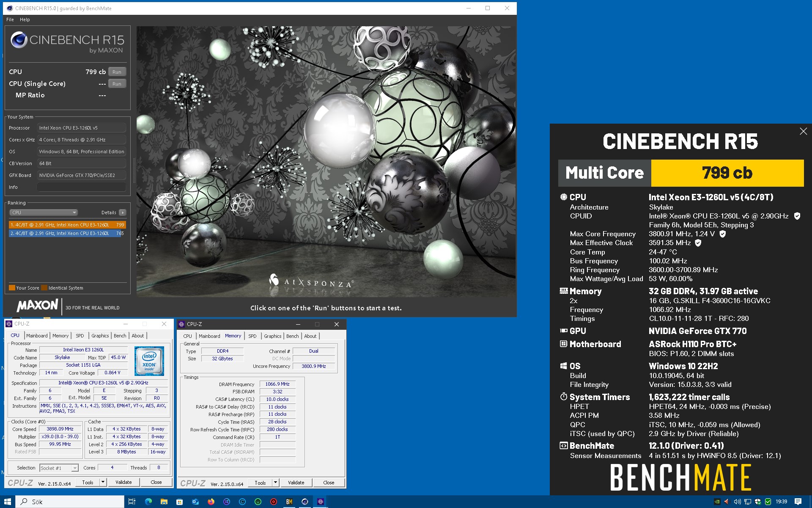812x508 pixels.
Task: Open the Graphics tab in left CPU-Z
Action: click(x=100, y=336)
